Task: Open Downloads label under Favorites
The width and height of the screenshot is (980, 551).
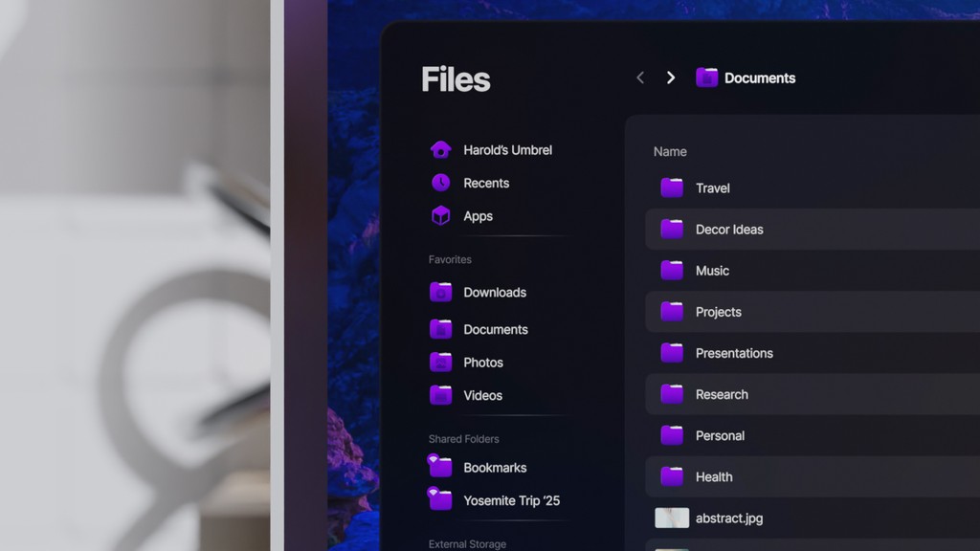Action: click(495, 293)
